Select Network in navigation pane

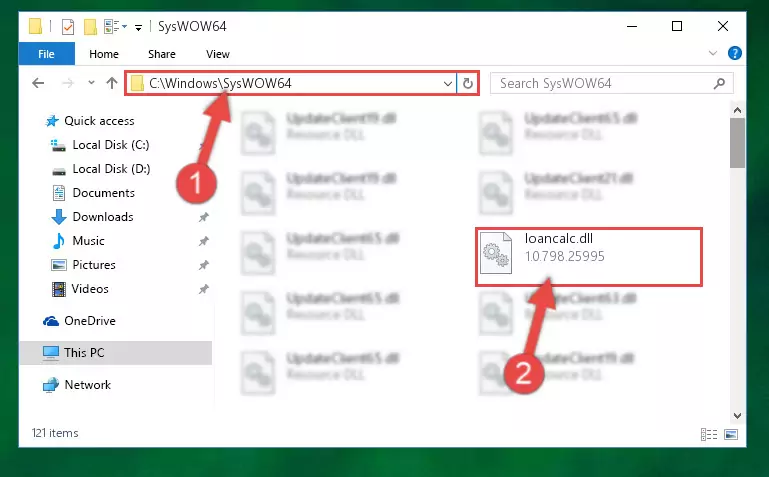pos(87,385)
